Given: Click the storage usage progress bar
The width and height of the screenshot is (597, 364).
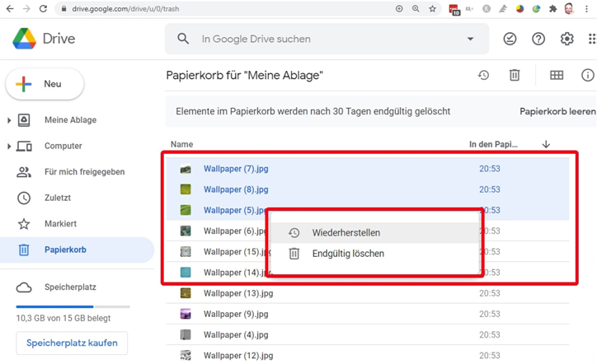Looking at the screenshot, I should pyautogui.click(x=73, y=306).
